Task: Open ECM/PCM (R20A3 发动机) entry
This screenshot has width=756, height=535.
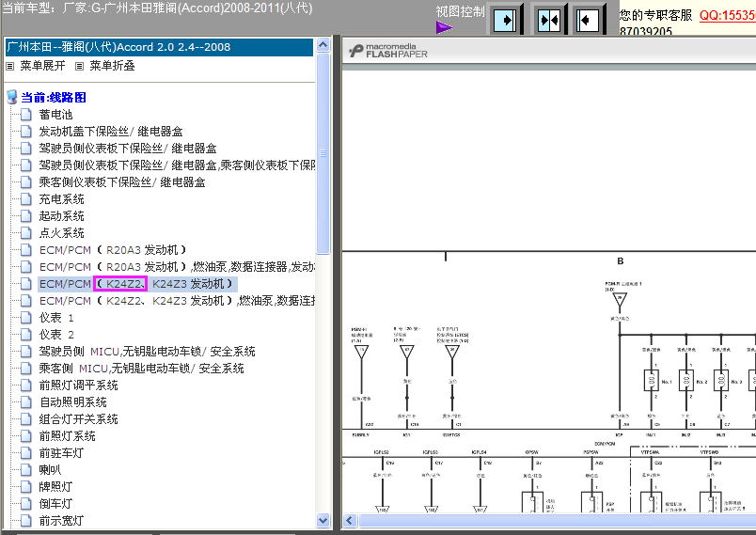Action: pyautogui.click(x=113, y=250)
